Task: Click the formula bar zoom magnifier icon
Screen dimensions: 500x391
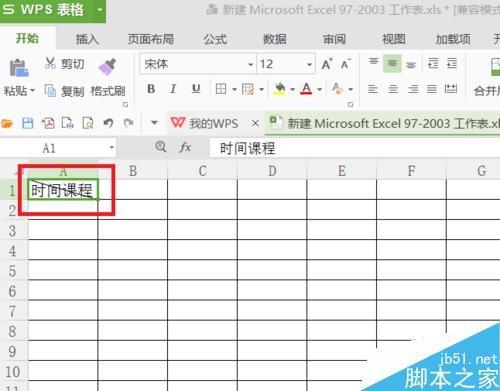Action: click(161, 146)
